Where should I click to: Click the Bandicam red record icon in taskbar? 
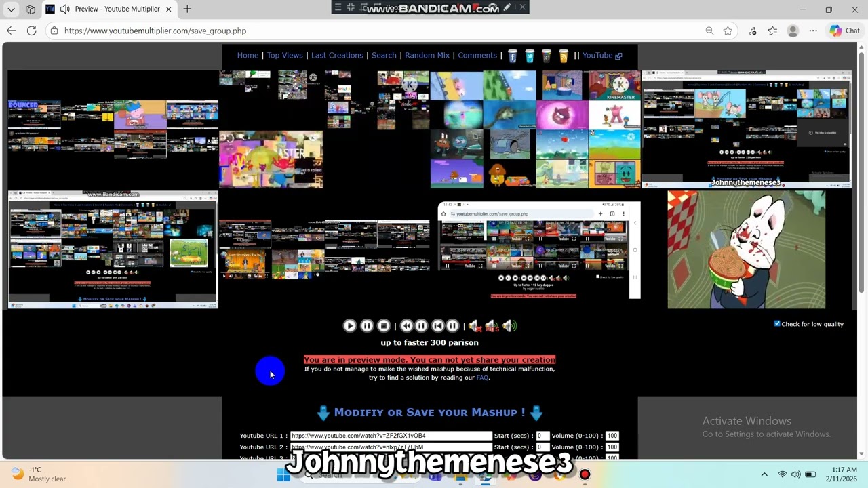tap(585, 475)
